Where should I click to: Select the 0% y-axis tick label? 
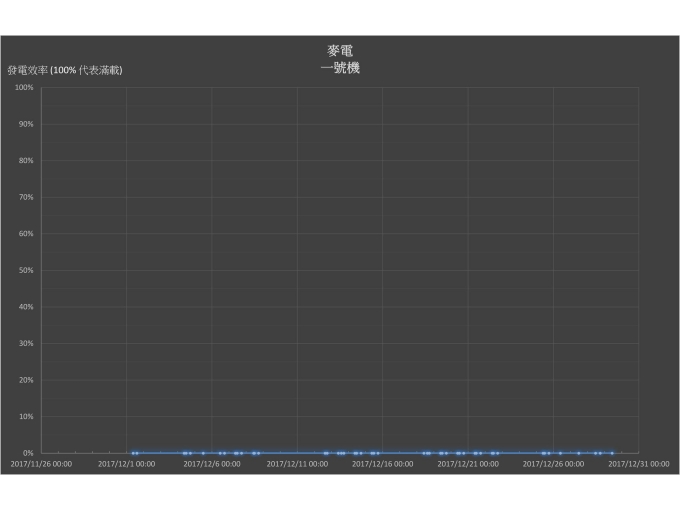click(28, 453)
